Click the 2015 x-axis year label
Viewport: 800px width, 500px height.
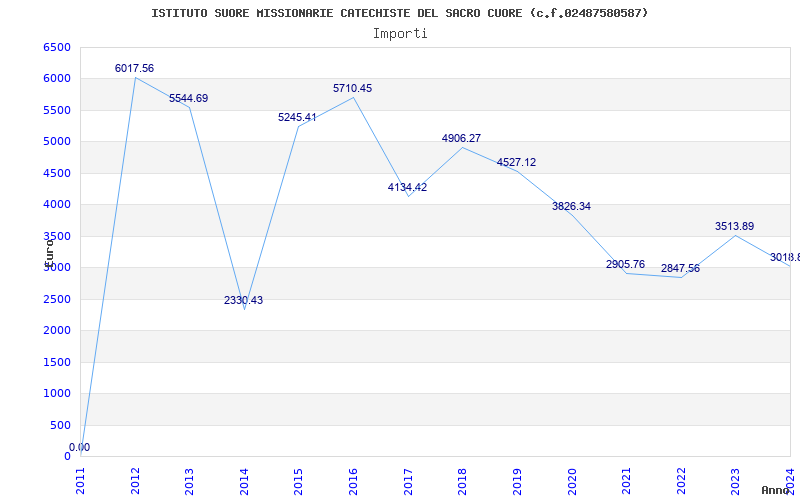[298, 481]
